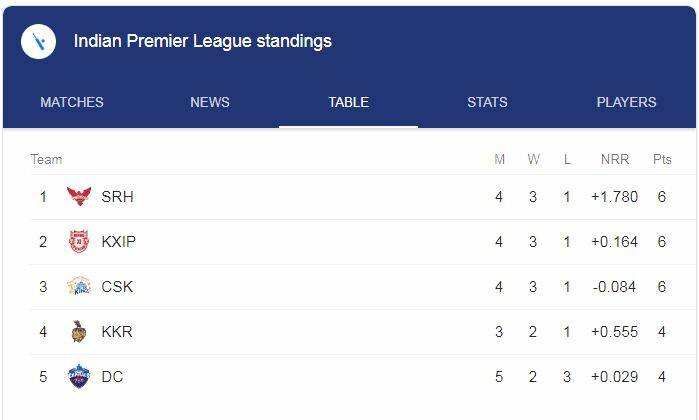Open the NEWS tab
Image resolution: width=699 pixels, height=420 pixels.
[x=210, y=102]
